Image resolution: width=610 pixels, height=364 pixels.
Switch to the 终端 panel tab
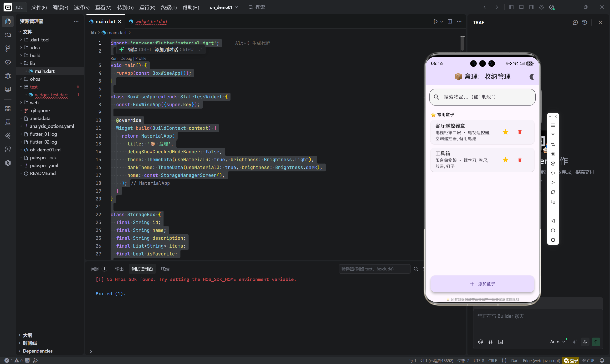point(165,269)
